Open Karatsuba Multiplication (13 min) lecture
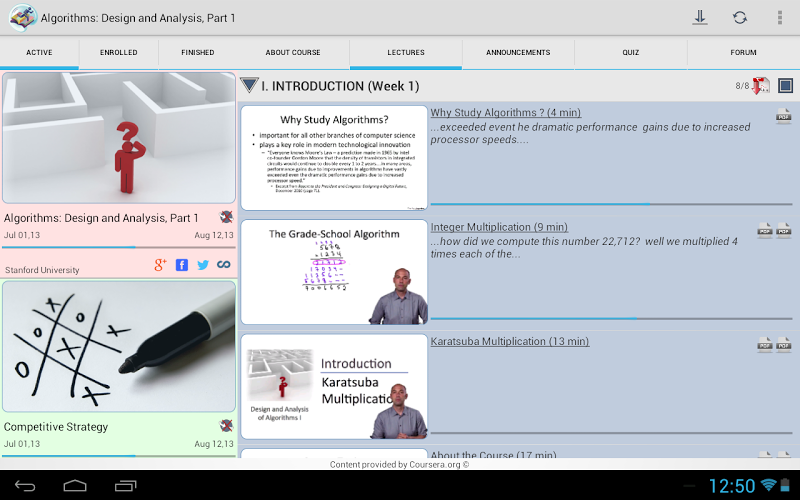The height and width of the screenshot is (500, 800). coord(510,341)
